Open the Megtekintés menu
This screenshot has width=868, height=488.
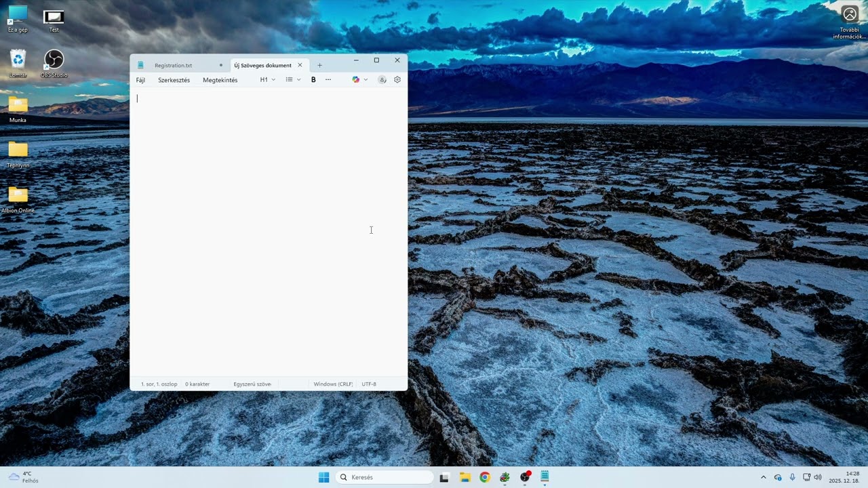click(x=220, y=80)
